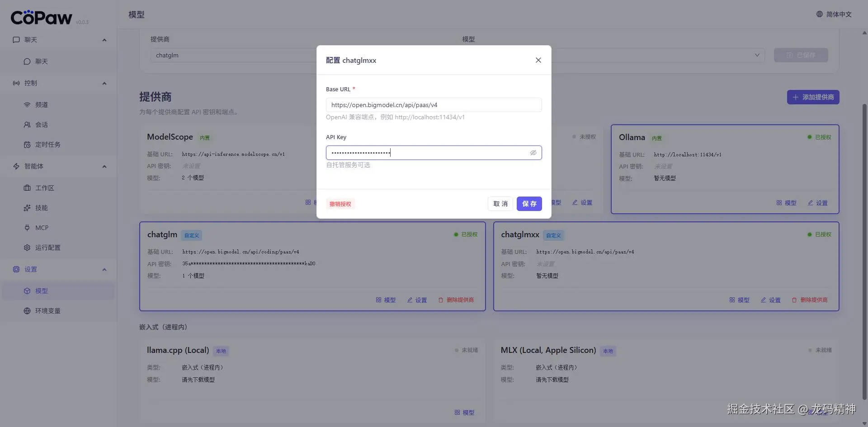Click the Ollama 已授权 status
Viewport: 868px width, 427px height.
pos(819,137)
